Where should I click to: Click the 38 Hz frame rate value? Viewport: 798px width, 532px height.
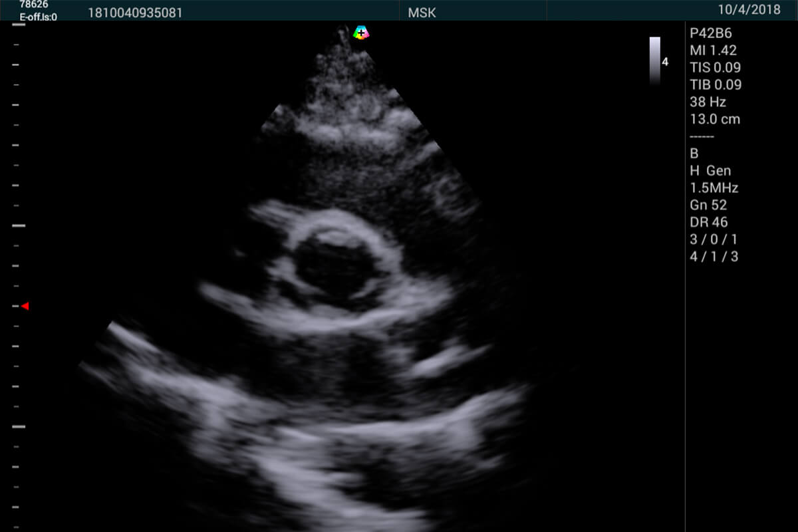click(708, 102)
